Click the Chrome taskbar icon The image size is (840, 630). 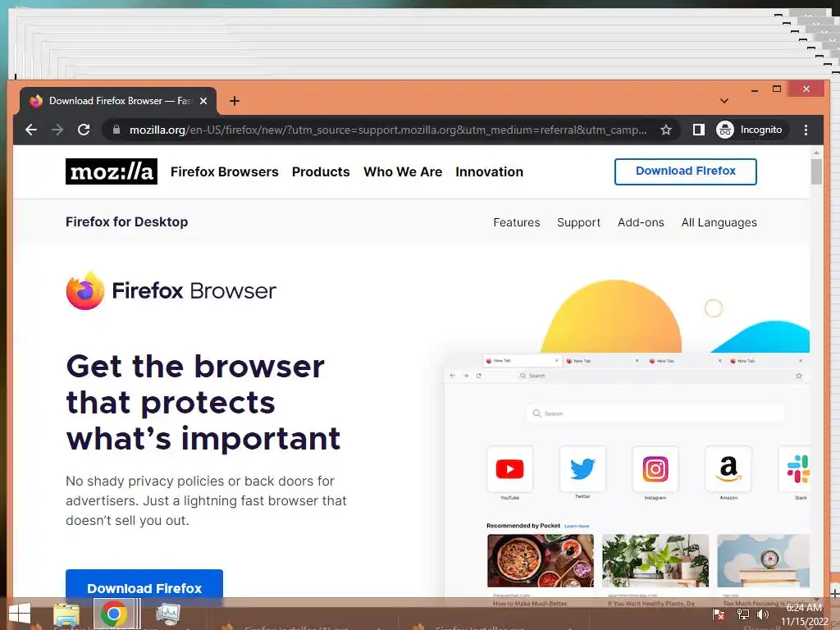(113, 614)
